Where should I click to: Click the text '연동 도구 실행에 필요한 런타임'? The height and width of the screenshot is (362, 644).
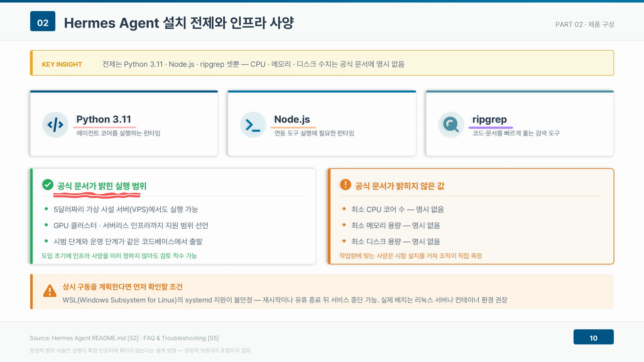[x=314, y=133]
